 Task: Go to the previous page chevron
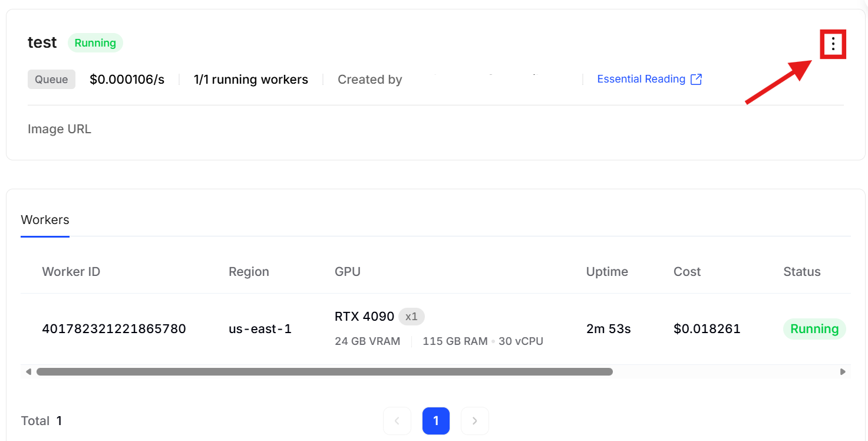(397, 421)
